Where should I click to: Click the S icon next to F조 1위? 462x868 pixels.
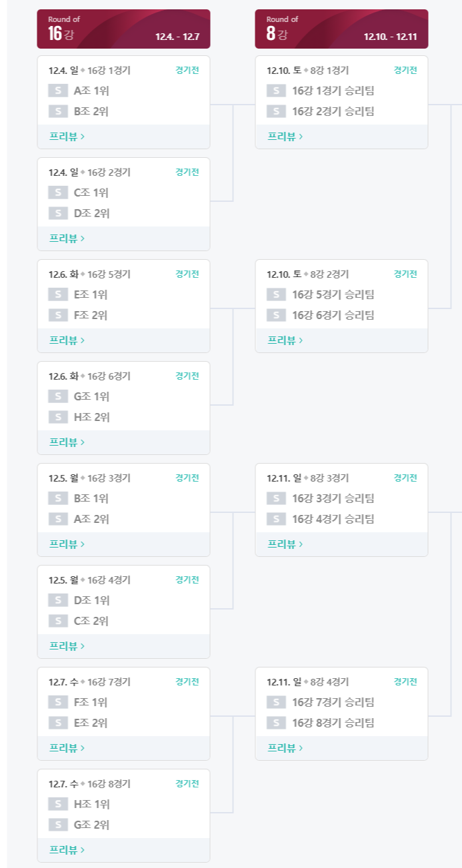pos(58,702)
